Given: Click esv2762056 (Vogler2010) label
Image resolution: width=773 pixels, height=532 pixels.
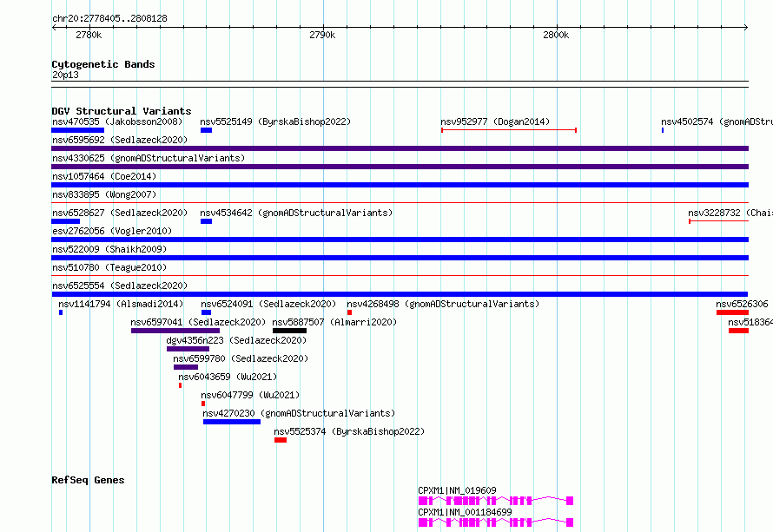Looking at the screenshot, I should point(112,231).
